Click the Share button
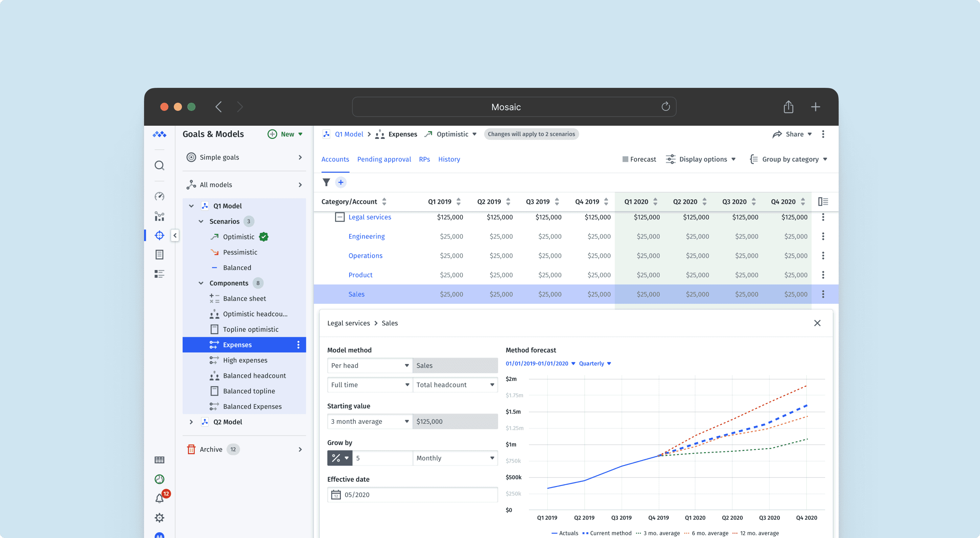This screenshot has width=980, height=538. [792, 134]
